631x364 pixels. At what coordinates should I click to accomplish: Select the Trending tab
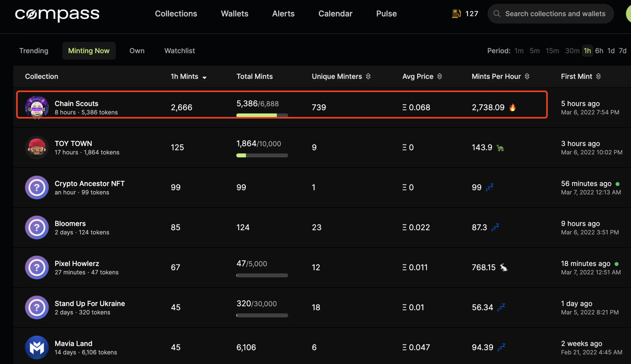(x=33, y=50)
